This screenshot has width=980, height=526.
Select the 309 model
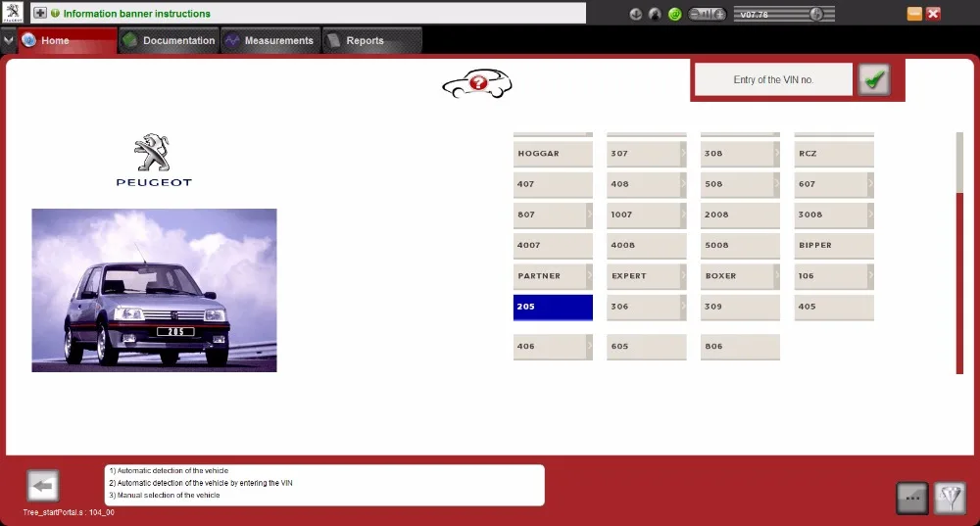[x=740, y=308]
